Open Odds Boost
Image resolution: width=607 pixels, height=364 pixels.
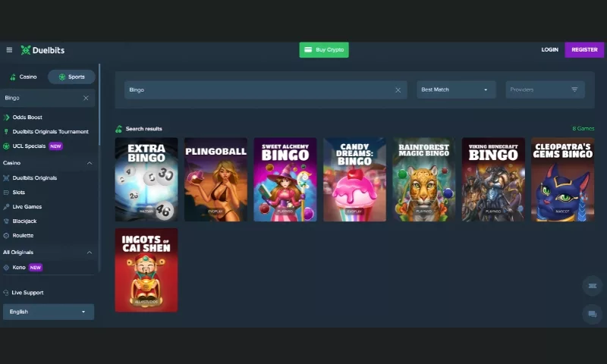(x=27, y=118)
